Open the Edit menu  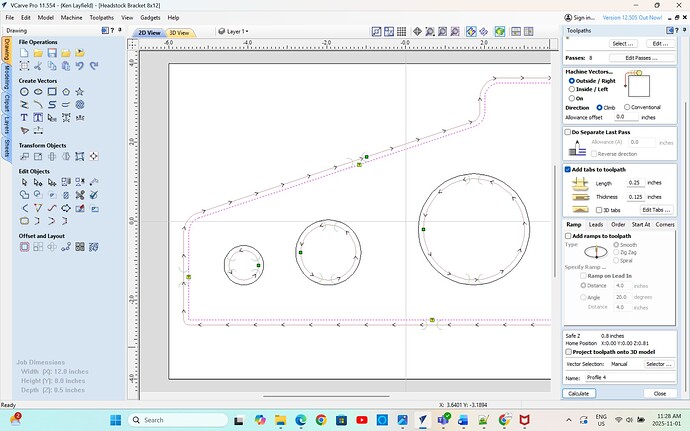26,18
